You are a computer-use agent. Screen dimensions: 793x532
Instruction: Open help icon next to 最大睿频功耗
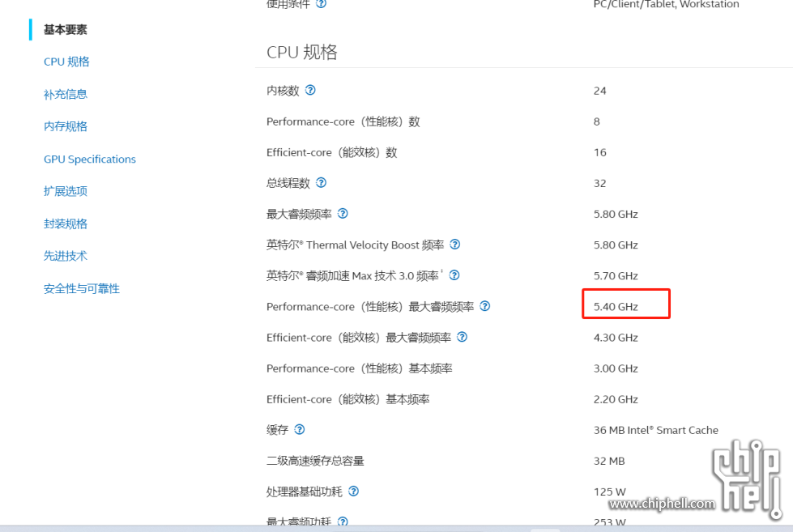[x=343, y=521]
